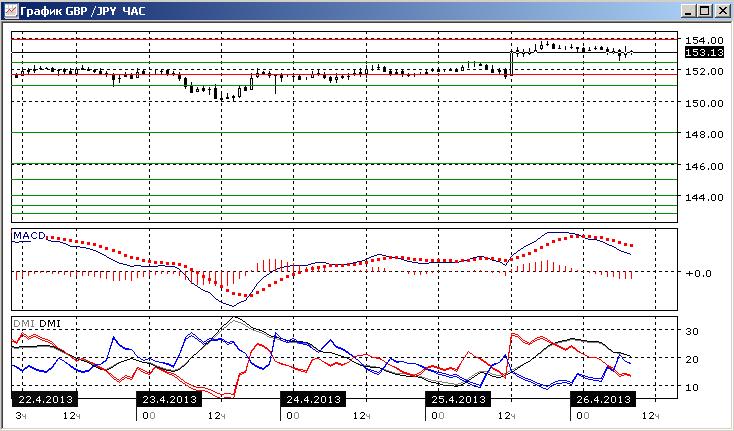Click the 144.00 price axis label

tap(704, 197)
